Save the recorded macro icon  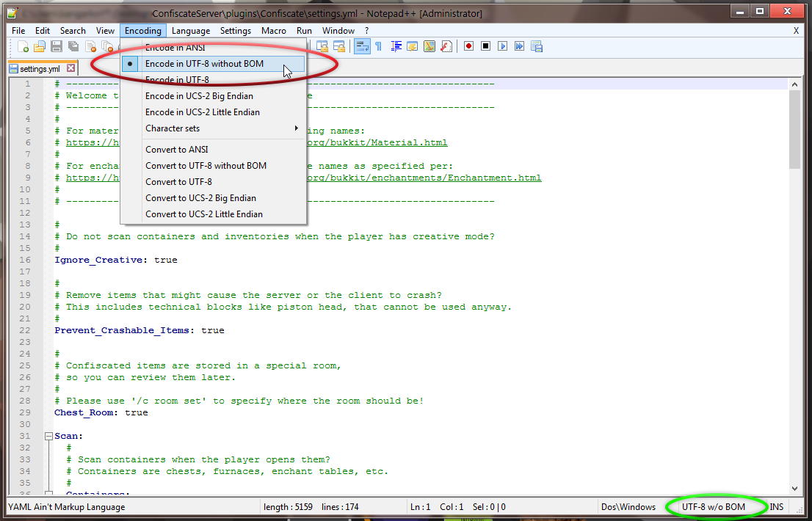[x=537, y=45]
